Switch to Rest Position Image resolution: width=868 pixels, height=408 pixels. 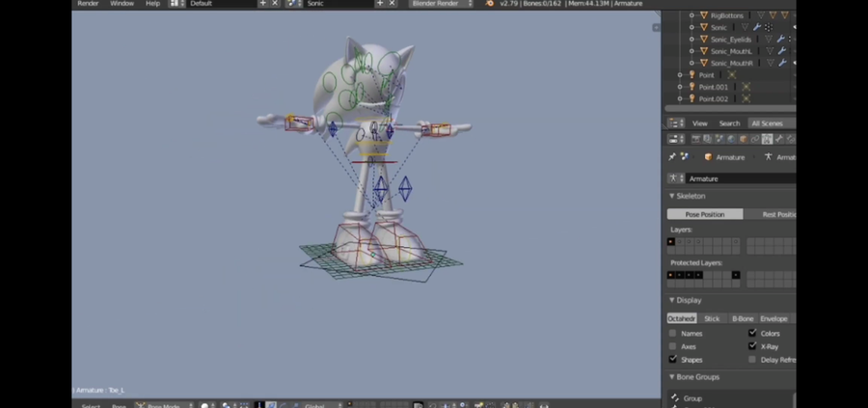[770, 214]
